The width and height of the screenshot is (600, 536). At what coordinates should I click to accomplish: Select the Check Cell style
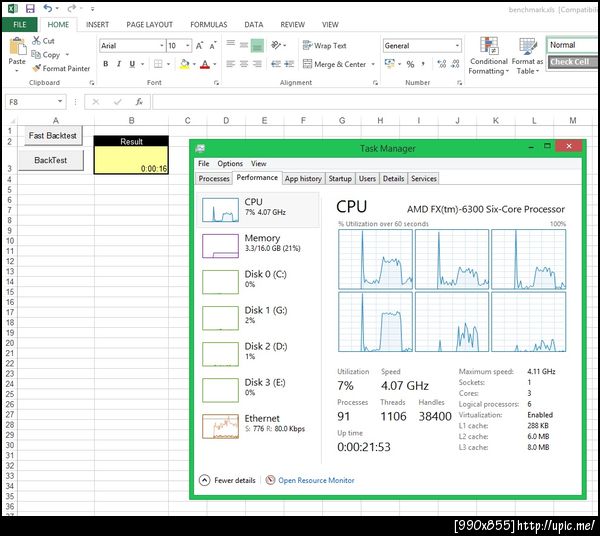point(573,62)
